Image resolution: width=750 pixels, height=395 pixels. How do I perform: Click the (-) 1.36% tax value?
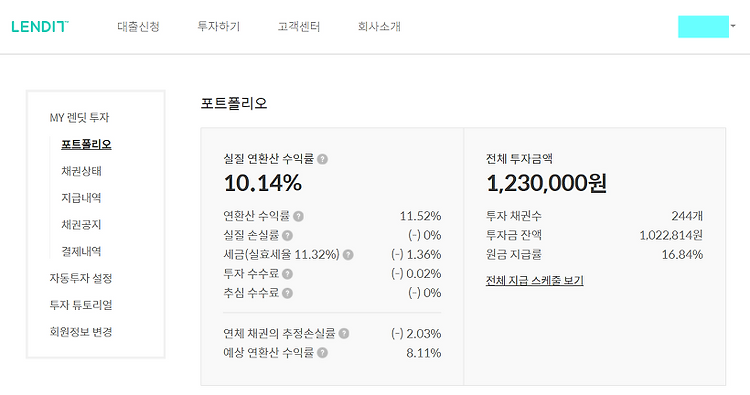coord(416,254)
